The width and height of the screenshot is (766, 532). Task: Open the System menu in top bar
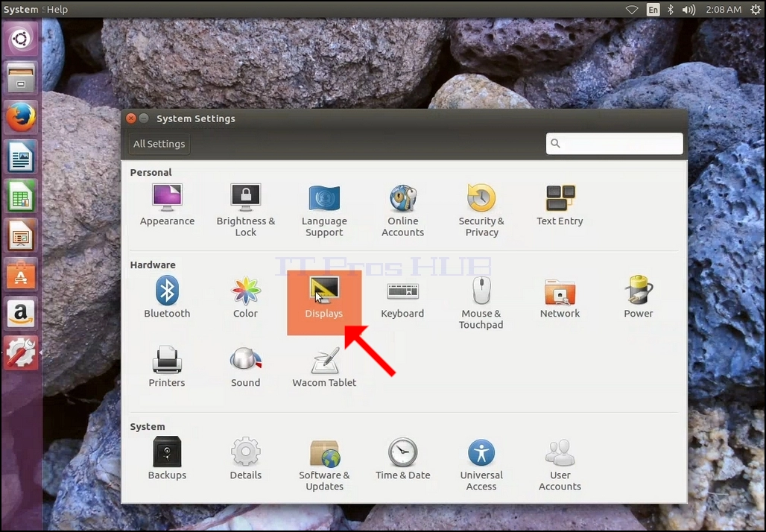[x=21, y=9]
